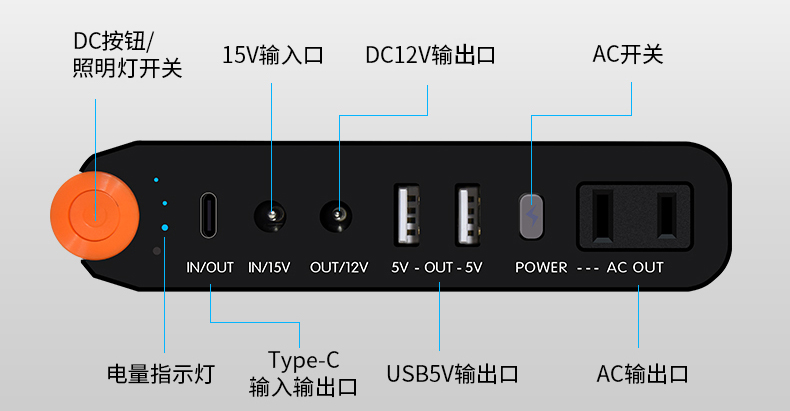Click the '电量指示灯' label
This screenshot has height=411, width=790.
tap(161, 374)
